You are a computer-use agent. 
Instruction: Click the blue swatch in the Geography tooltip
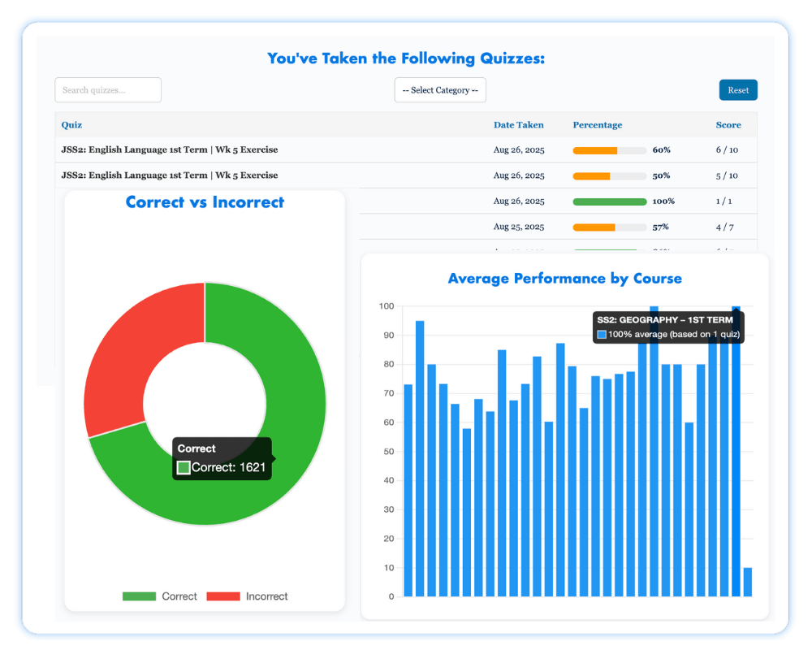click(602, 335)
